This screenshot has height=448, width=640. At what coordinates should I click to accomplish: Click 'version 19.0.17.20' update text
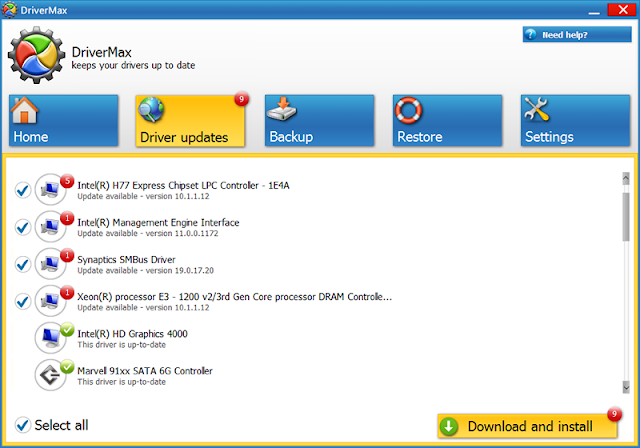[x=180, y=271]
